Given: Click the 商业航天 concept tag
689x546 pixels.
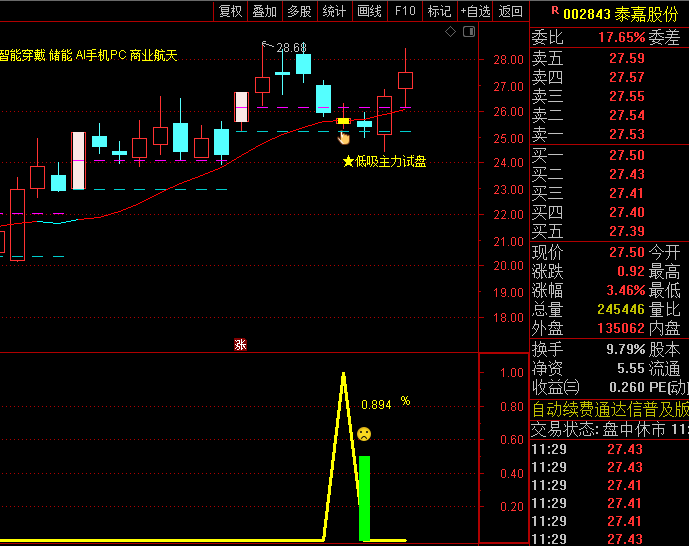Looking at the screenshot, I should click(153, 55).
